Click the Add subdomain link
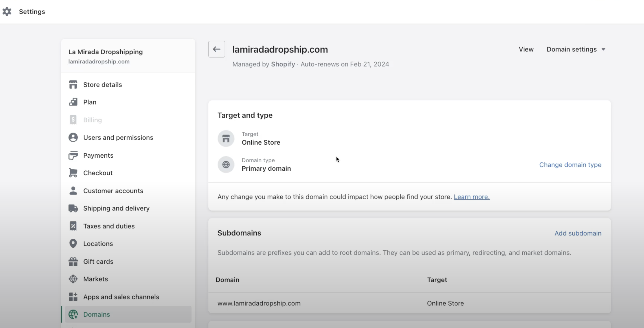The height and width of the screenshot is (328, 644). pos(578,233)
